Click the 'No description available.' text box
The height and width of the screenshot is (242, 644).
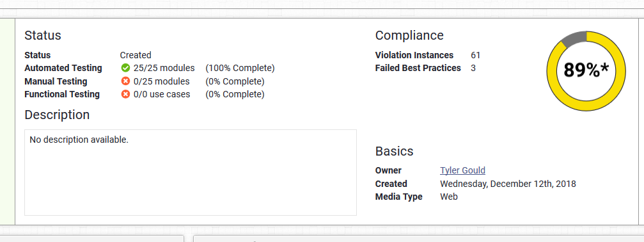191,173
